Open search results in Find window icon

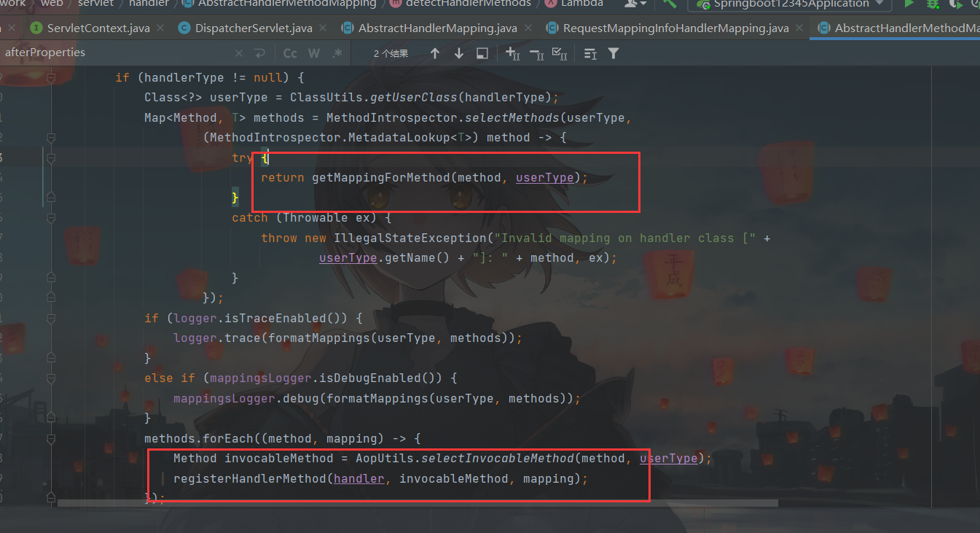482,53
